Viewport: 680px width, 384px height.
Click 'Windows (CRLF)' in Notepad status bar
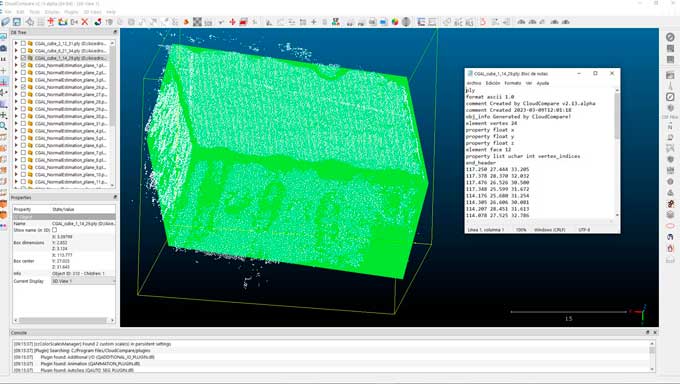tap(549, 230)
